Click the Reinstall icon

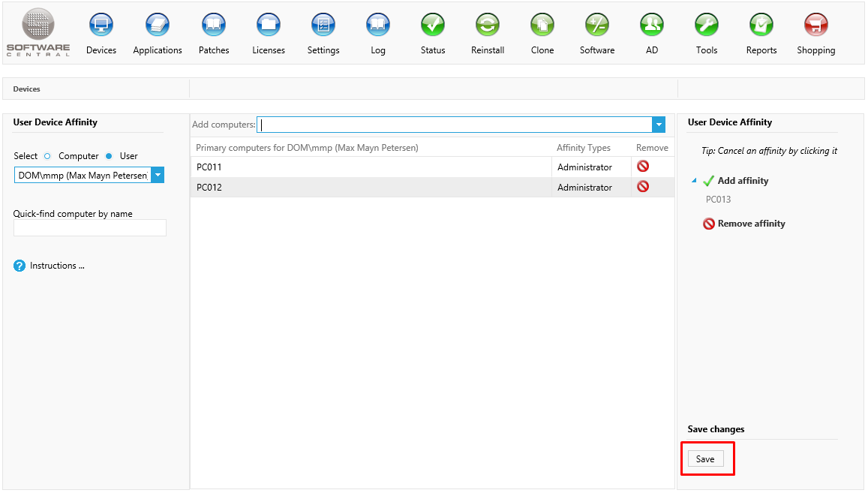coord(488,26)
